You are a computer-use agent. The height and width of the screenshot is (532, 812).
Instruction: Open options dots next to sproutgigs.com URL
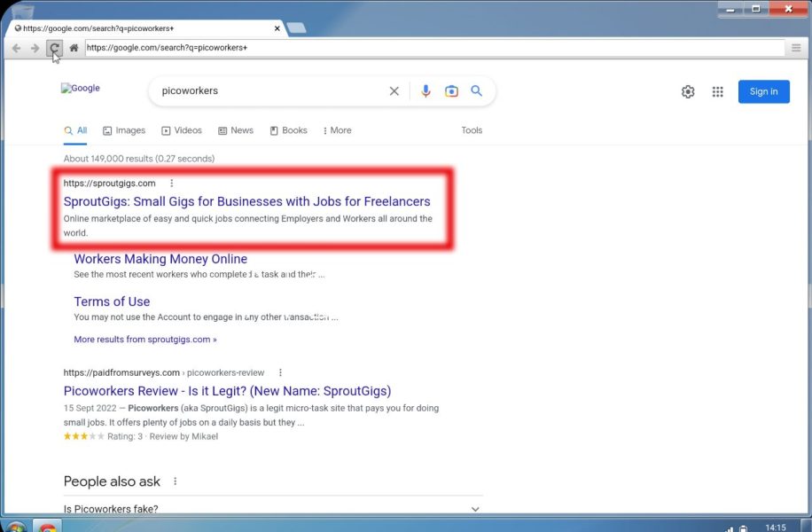point(172,183)
